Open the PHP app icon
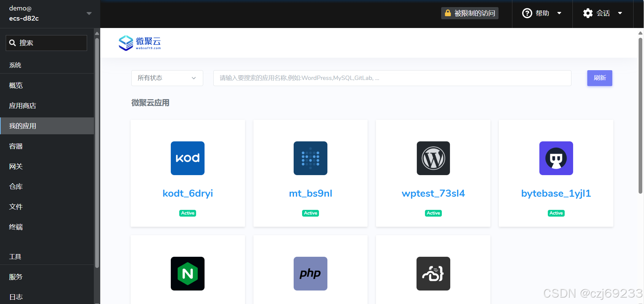This screenshot has width=644, height=304. click(x=310, y=274)
